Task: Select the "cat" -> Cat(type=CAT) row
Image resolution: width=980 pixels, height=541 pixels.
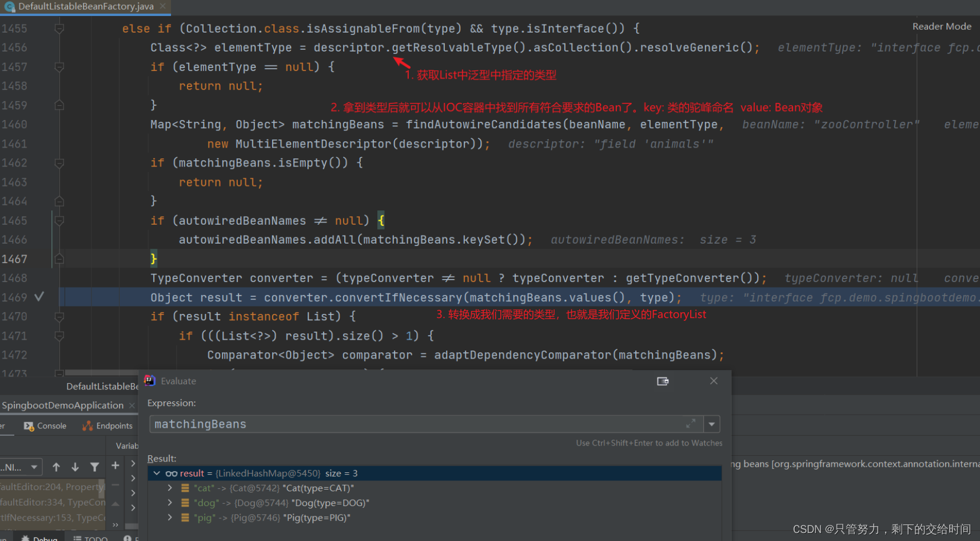Action: (x=435, y=488)
